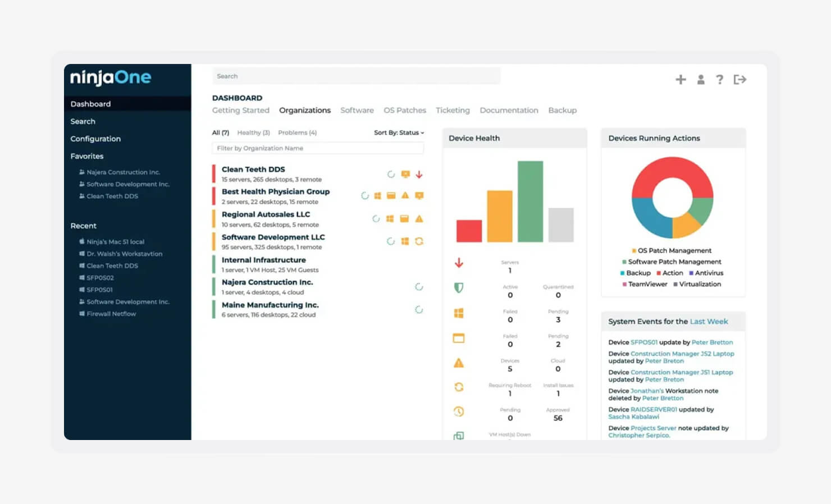
Task: Switch to the OS Patches tab
Action: (x=405, y=111)
